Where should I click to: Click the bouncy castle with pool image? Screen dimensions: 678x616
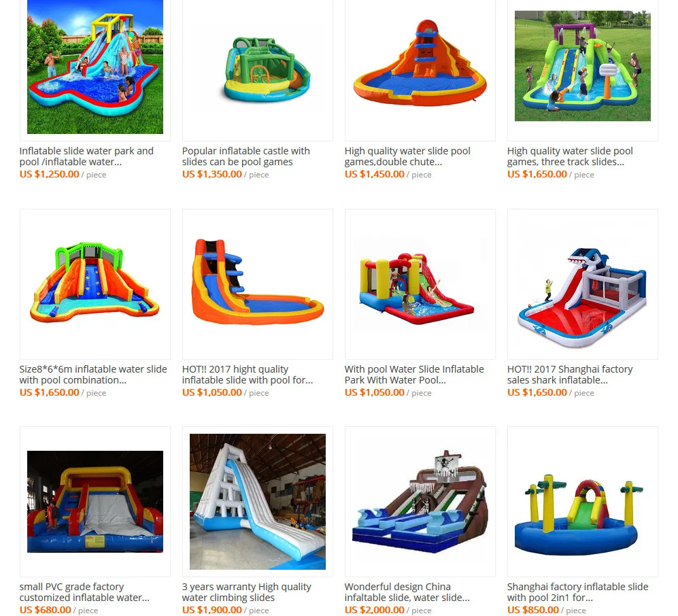pyautogui.click(x=420, y=284)
